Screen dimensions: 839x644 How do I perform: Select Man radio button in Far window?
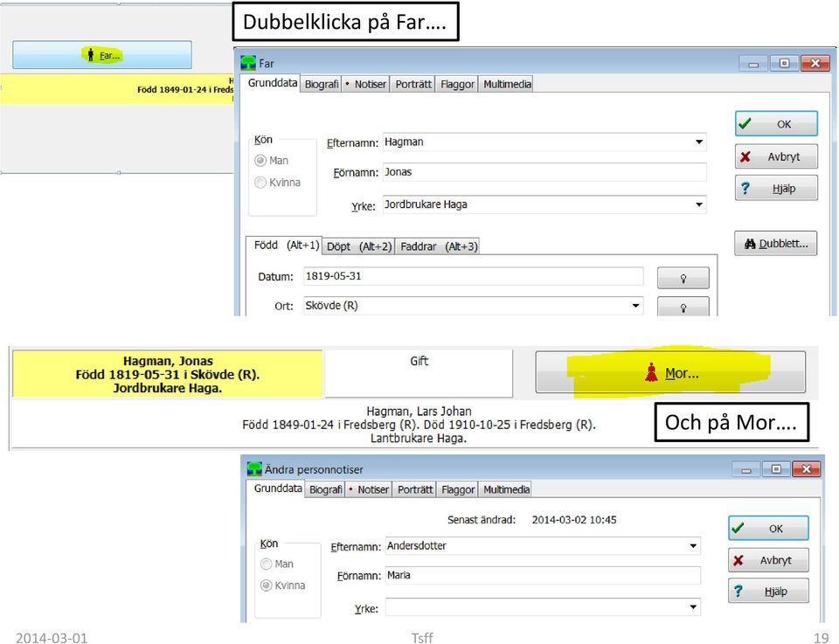click(260, 161)
